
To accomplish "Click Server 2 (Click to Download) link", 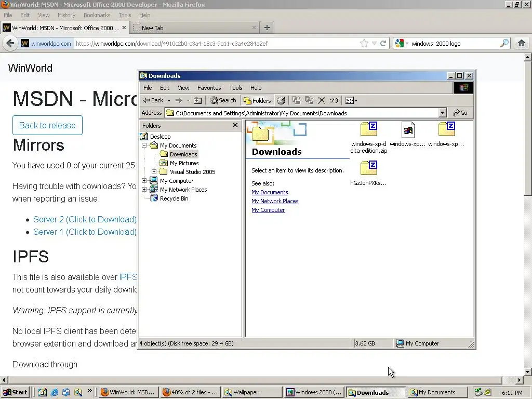I will pos(85,220).
